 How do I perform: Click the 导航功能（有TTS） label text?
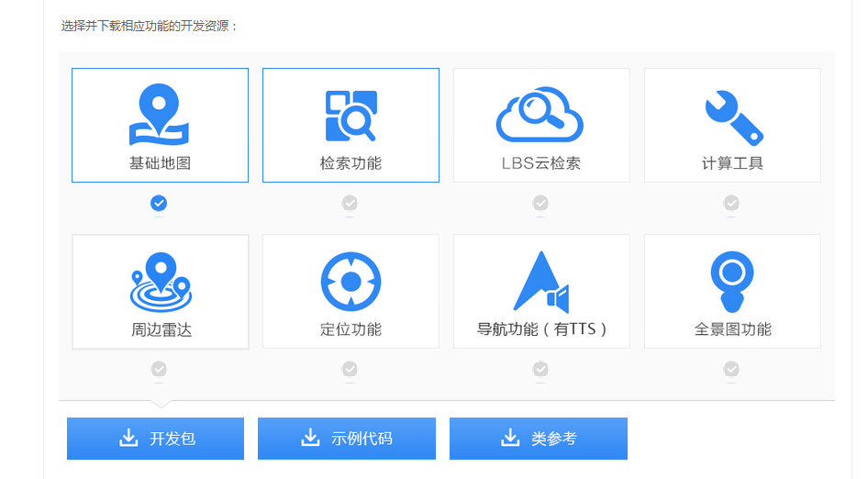click(542, 329)
